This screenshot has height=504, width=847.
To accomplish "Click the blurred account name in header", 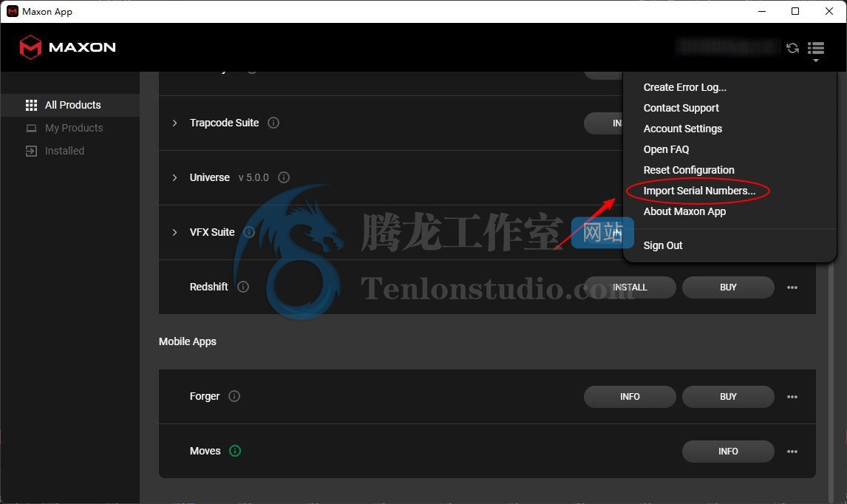I will (x=727, y=47).
